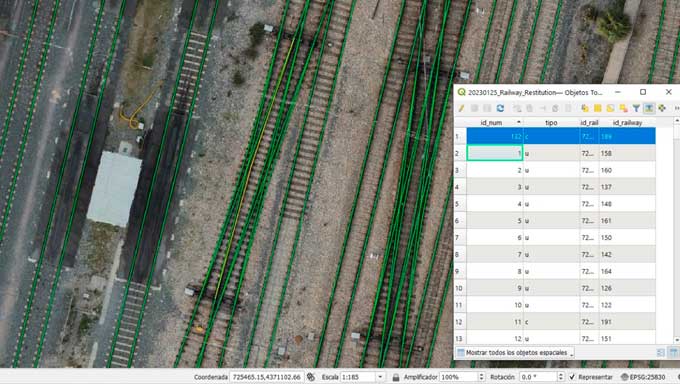Screen dimensions: 680x384
Task: Click id_railway cell with value 160
Action: 627,170
